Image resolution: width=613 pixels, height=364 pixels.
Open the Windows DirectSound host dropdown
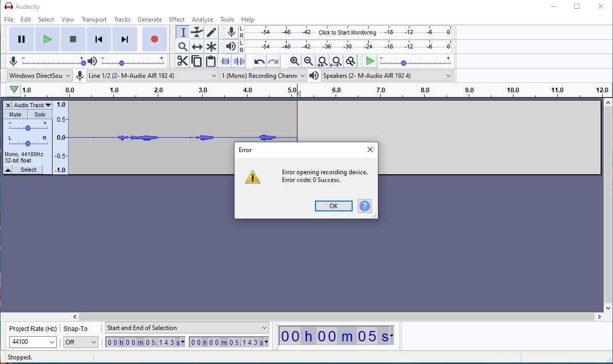pyautogui.click(x=40, y=76)
